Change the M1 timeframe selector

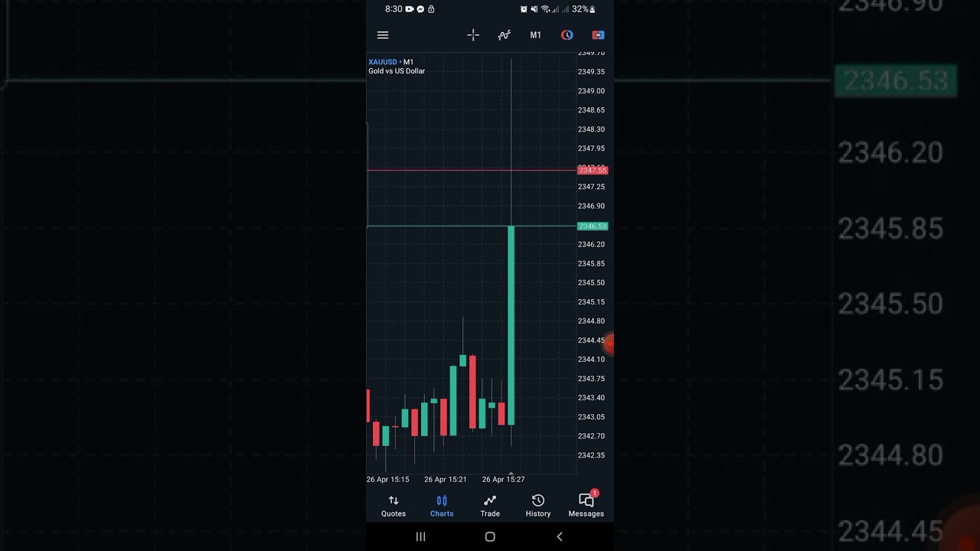pyautogui.click(x=535, y=35)
